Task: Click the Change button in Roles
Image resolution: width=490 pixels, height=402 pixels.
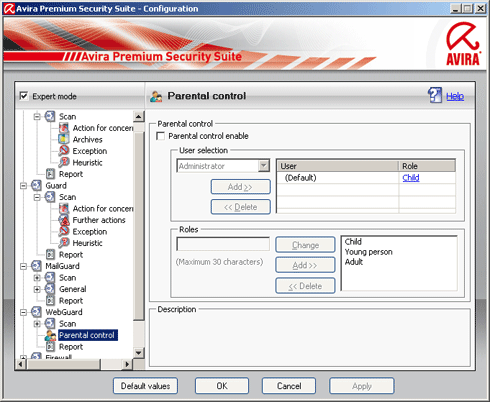Action: tap(305, 245)
